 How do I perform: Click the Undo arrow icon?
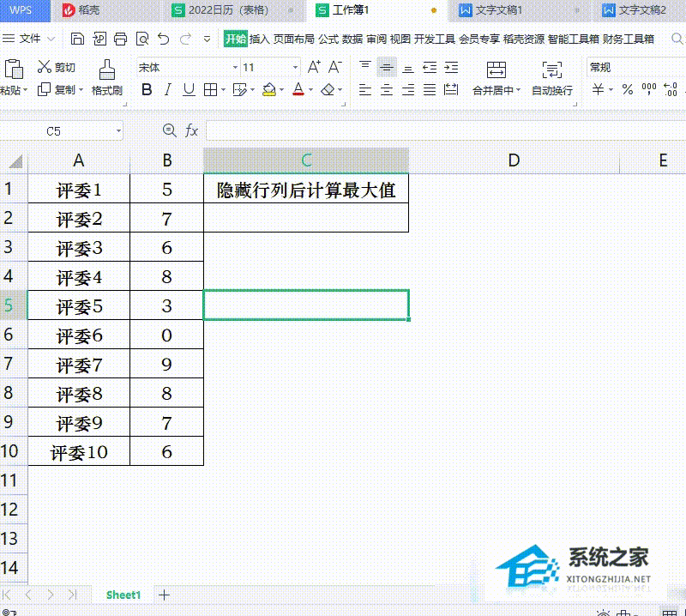(x=164, y=39)
